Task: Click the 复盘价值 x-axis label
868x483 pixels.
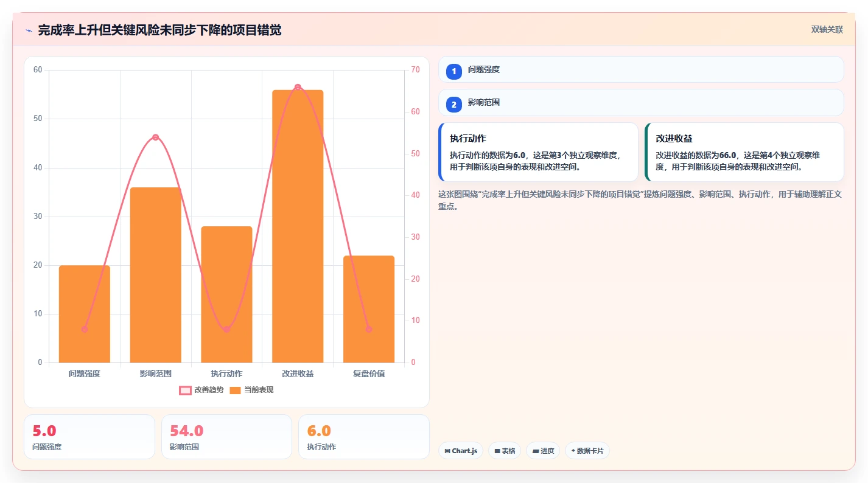Action: click(x=369, y=374)
